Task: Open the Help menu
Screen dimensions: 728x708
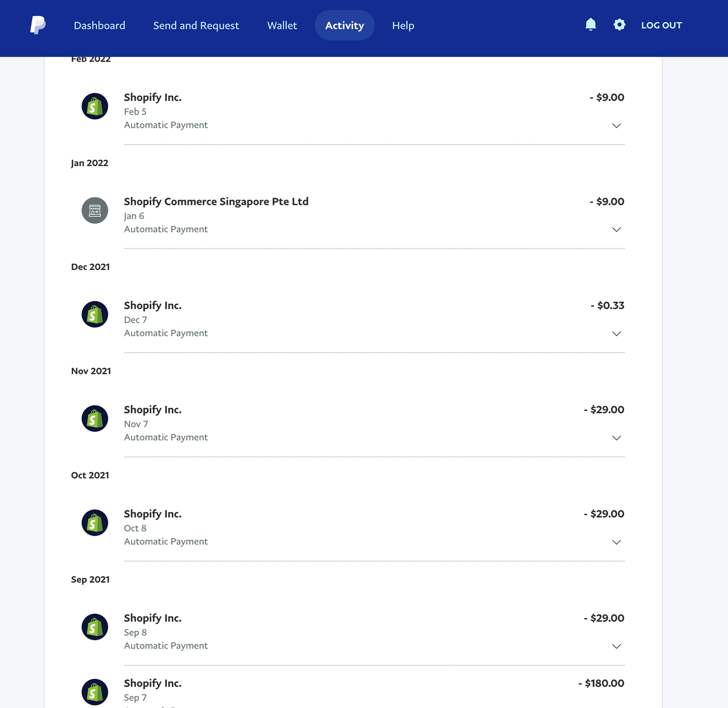Action: pyautogui.click(x=403, y=25)
